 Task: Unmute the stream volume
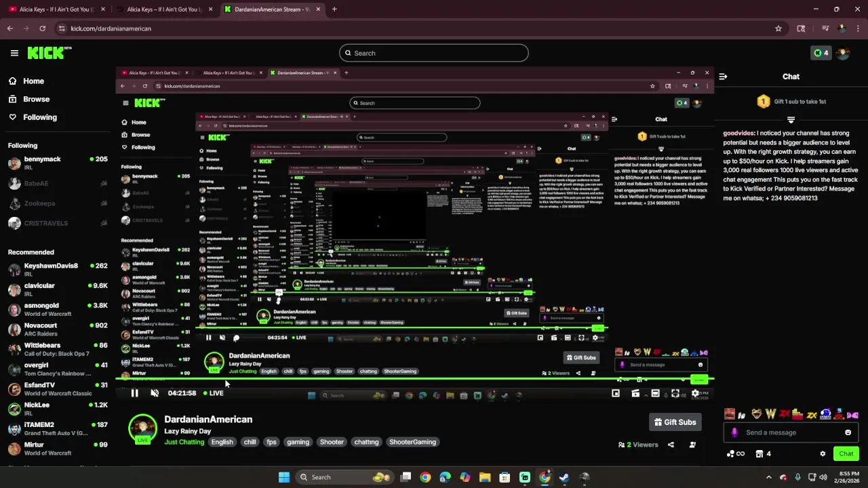click(x=155, y=393)
